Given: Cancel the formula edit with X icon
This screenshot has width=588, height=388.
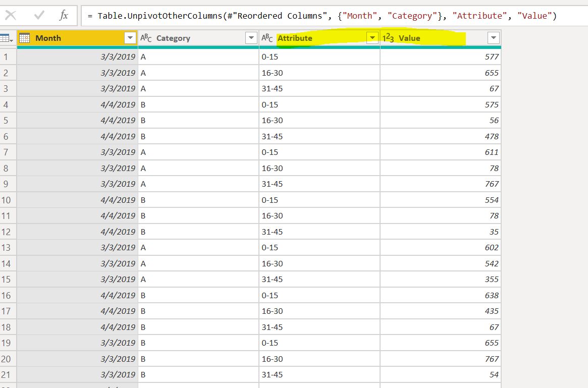Looking at the screenshot, I should coord(11,15).
